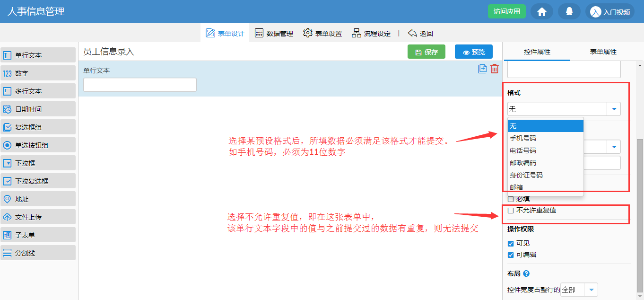644x300 pixels.
Task: Select 邮政编码 format option
Action: pyautogui.click(x=546, y=163)
